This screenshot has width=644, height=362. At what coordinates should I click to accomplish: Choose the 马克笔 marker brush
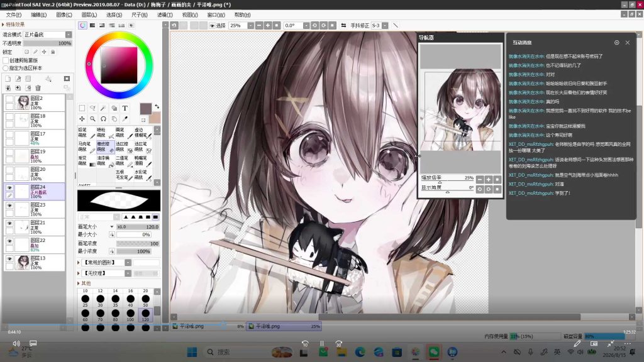(86, 147)
